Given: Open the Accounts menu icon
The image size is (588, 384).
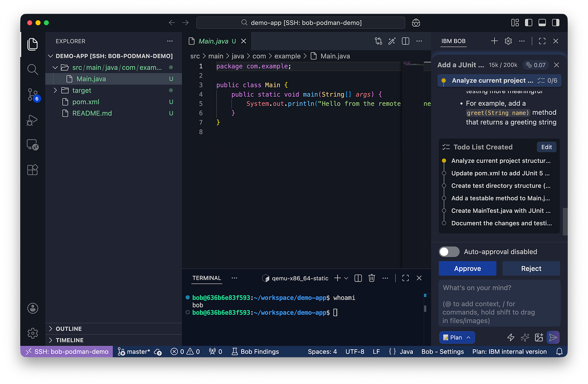Looking at the screenshot, I should tap(33, 308).
